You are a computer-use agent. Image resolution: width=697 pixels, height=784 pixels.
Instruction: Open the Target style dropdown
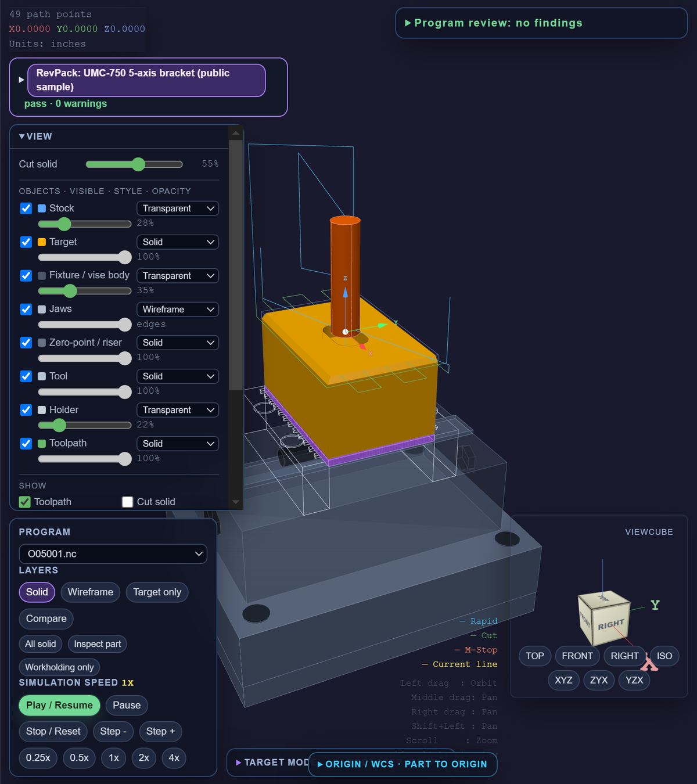pyautogui.click(x=178, y=242)
